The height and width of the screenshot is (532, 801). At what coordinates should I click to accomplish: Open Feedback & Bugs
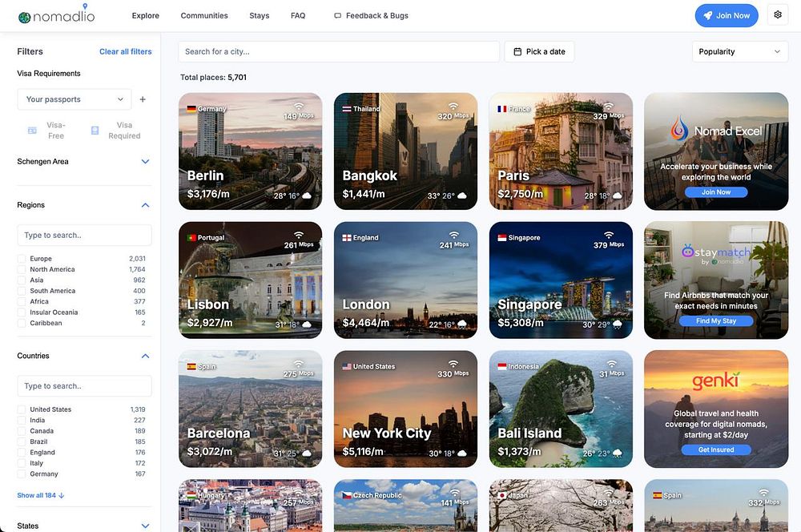coord(372,16)
